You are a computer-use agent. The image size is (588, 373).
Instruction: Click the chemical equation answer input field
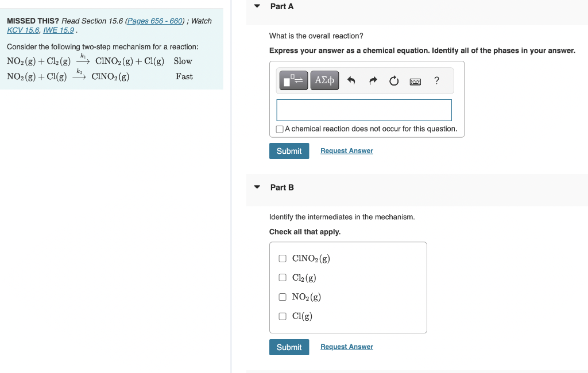coord(364,110)
